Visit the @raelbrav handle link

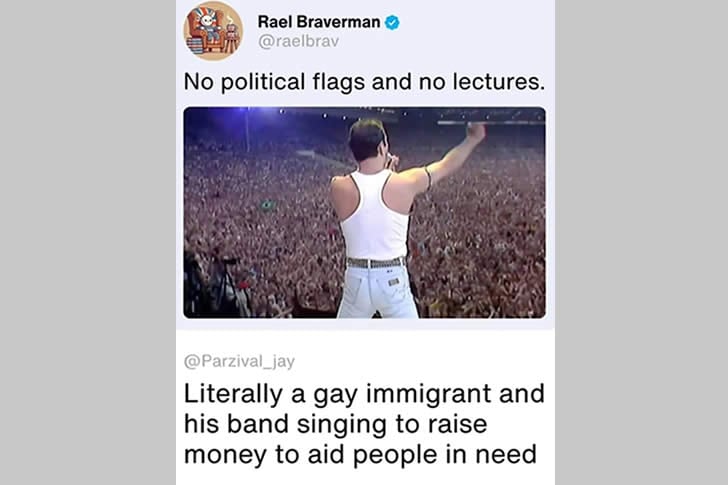[299, 41]
